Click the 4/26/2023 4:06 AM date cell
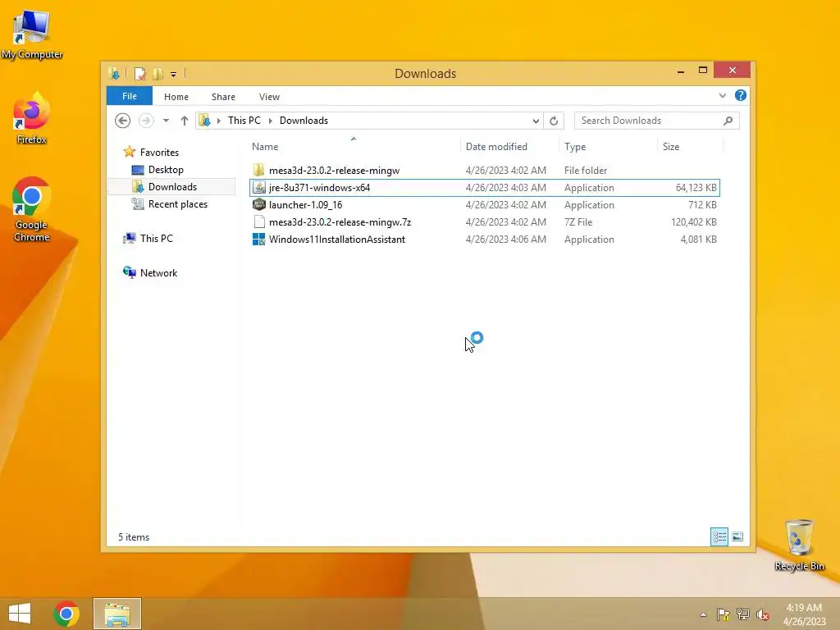This screenshot has width=840, height=630. [x=505, y=240]
